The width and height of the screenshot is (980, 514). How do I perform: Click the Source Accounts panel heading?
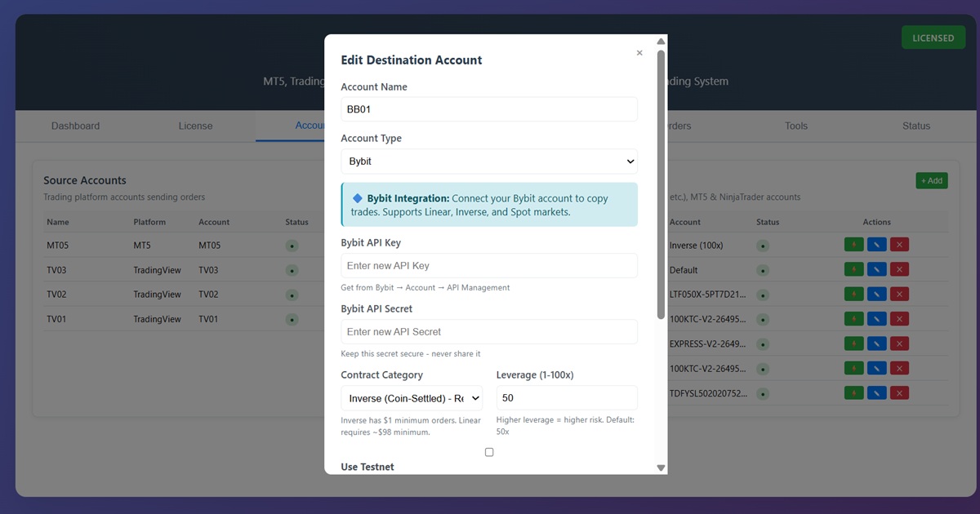[85, 180]
